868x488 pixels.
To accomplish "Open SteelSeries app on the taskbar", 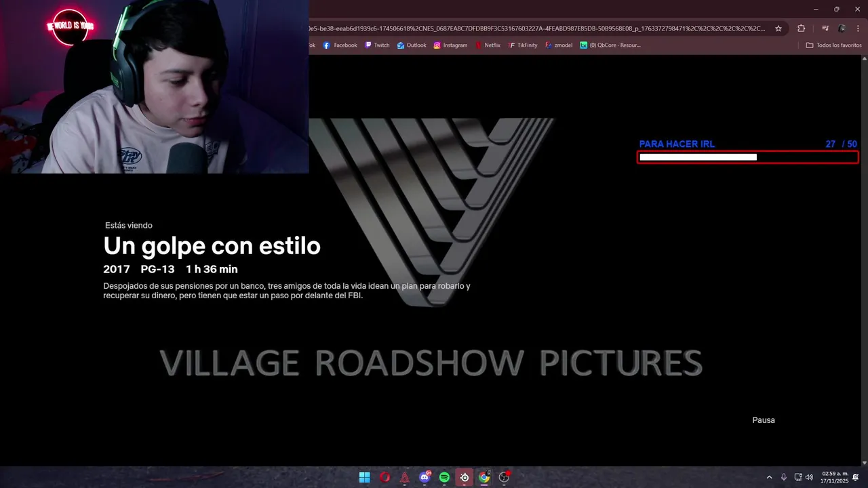I will pyautogui.click(x=465, y=477).
